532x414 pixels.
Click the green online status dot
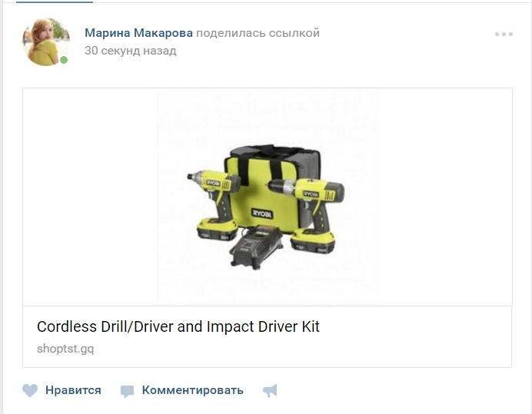coord(64,60)
